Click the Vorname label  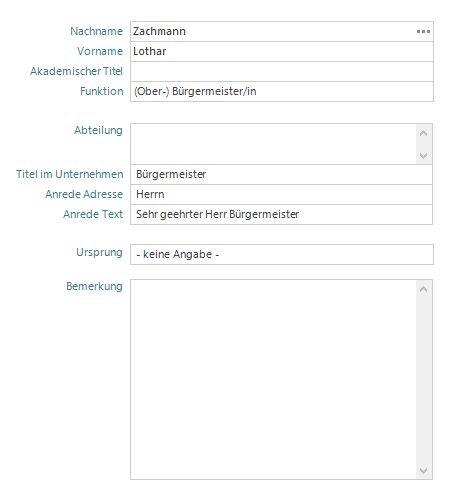pyautogui.click(x=100, y=51)
